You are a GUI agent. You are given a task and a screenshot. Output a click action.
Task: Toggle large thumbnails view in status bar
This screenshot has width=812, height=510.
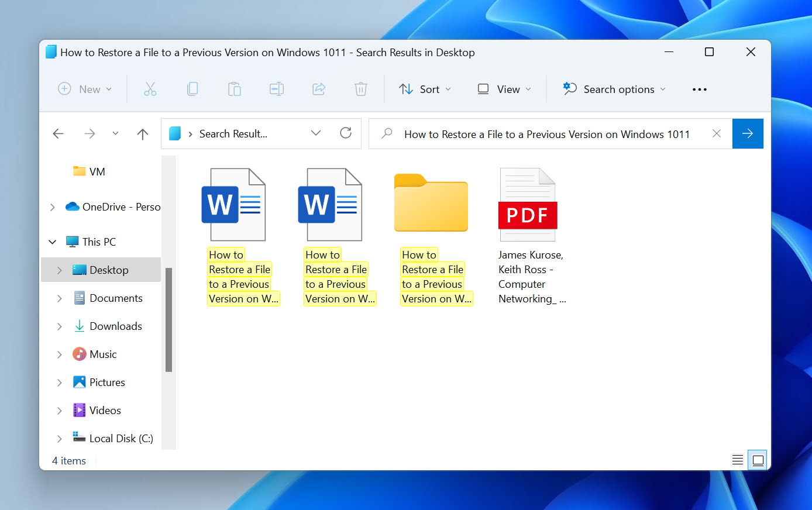[x=757, y=460]
